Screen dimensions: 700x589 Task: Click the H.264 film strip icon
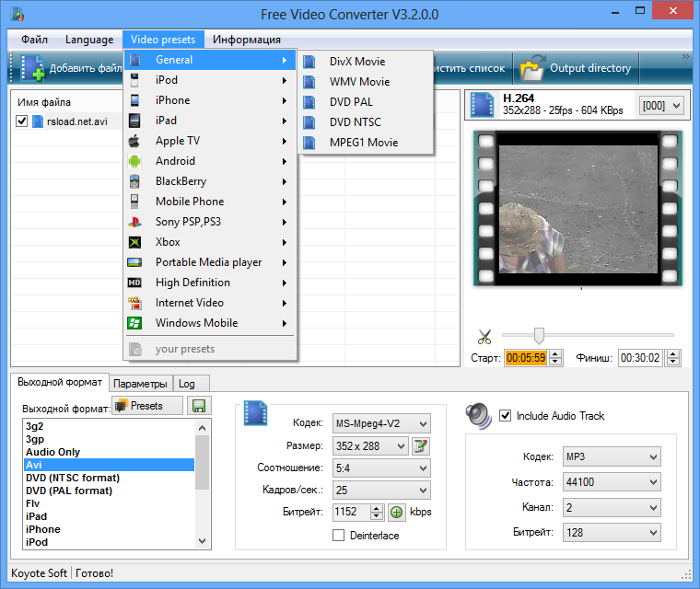482,105
